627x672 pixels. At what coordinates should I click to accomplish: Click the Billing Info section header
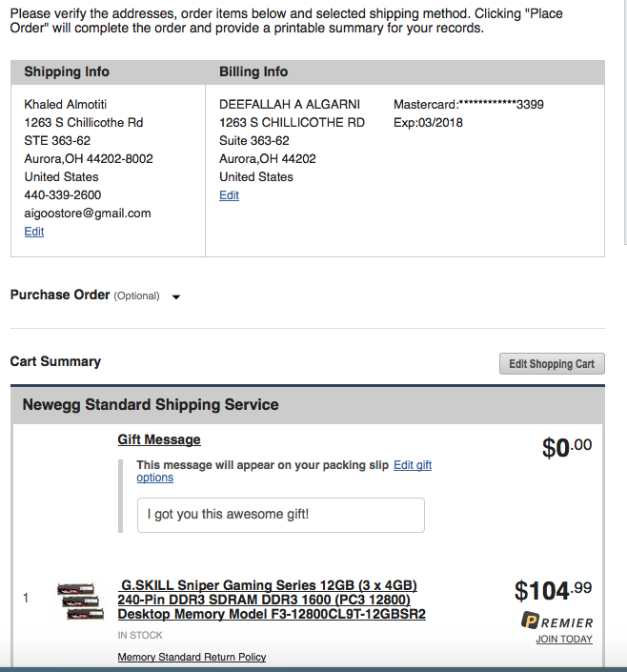click(253, 72)
